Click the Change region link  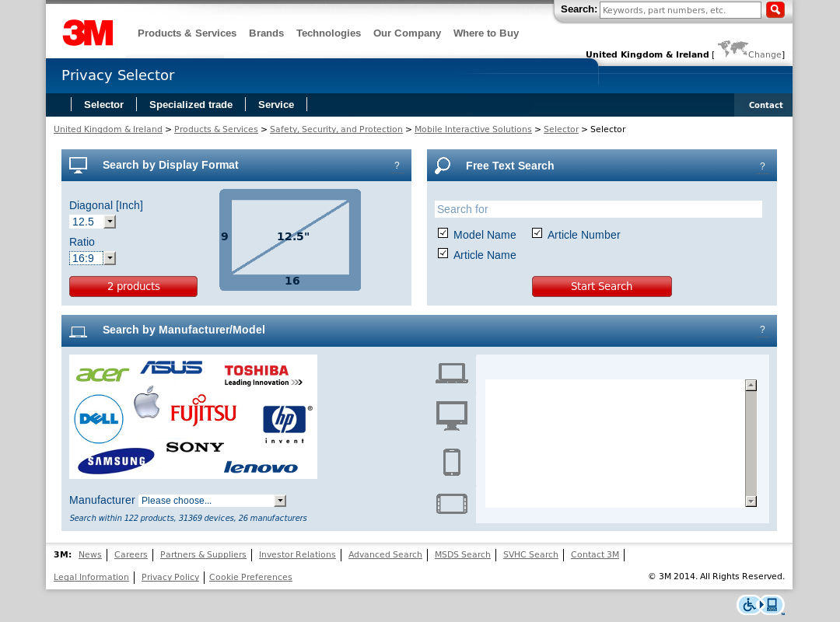[x=765, y=54]
